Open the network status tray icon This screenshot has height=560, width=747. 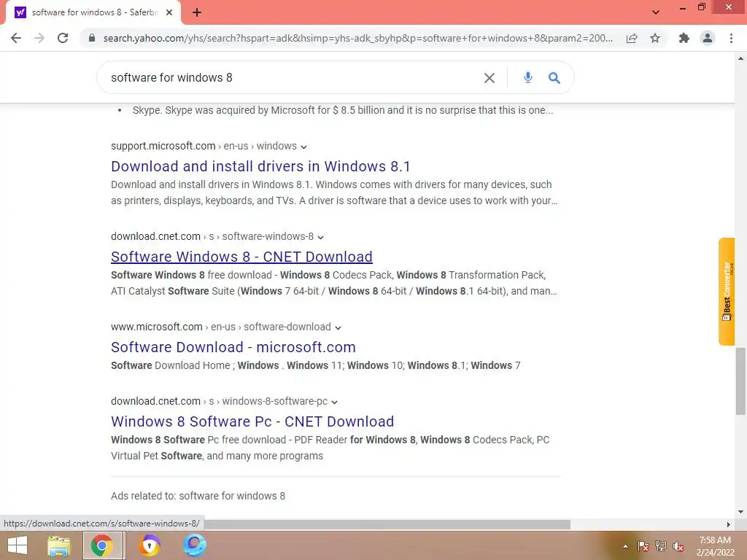[x=661, y=546]
